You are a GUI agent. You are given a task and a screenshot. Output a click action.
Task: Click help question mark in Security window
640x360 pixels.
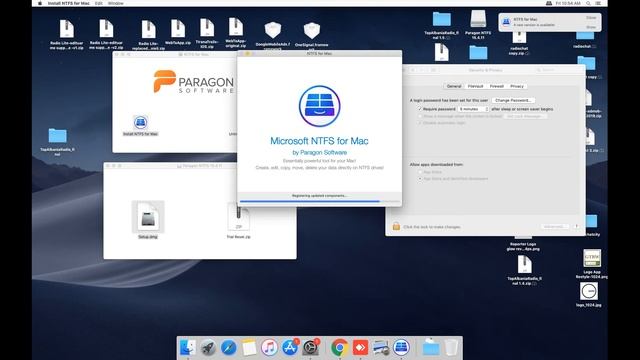click(x=576, y=227)
